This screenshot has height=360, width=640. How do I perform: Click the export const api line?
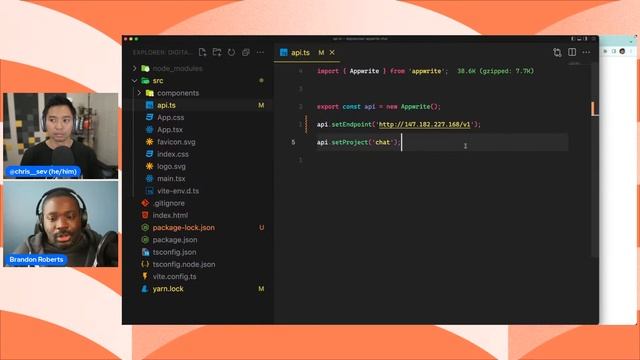click(x=379, y=107)
